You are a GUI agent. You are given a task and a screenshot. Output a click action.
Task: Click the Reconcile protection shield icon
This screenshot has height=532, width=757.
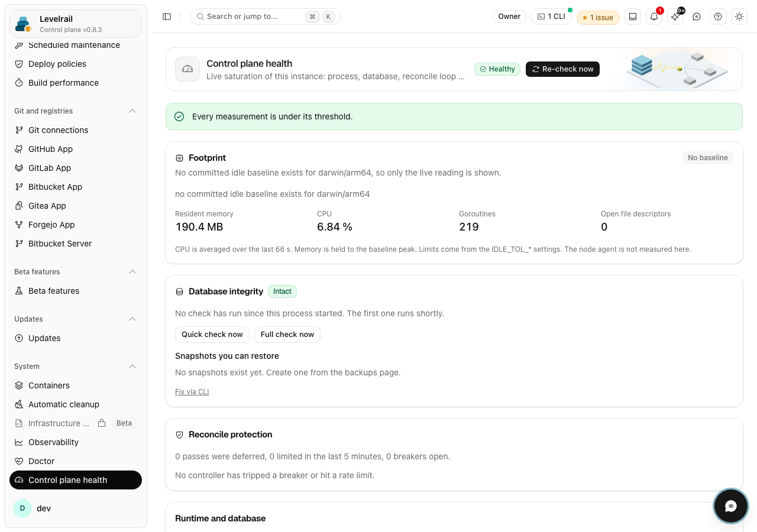tap(179, 434)
